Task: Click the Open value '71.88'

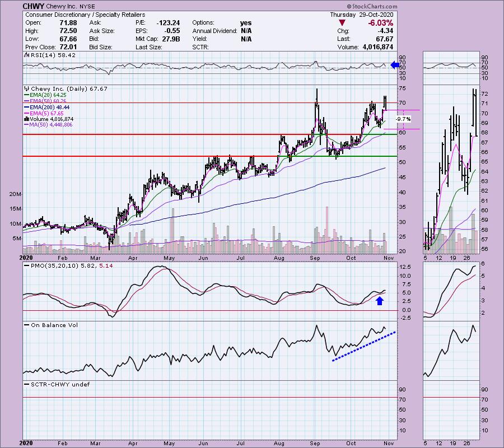Action: (x=68, y=23)
